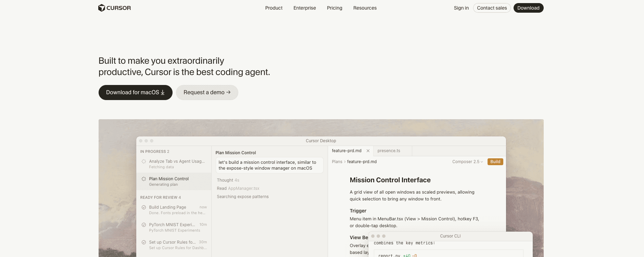Click the check icon beside Build Landing Page
Image resolution: width=644 pixels, height=257 pixels.
(144, 207)
